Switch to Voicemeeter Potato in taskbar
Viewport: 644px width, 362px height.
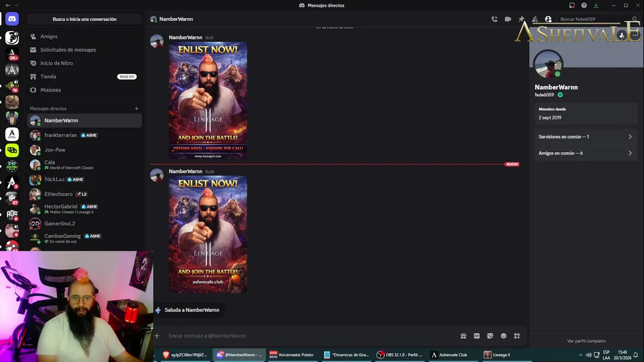click(x=291, y=355)
